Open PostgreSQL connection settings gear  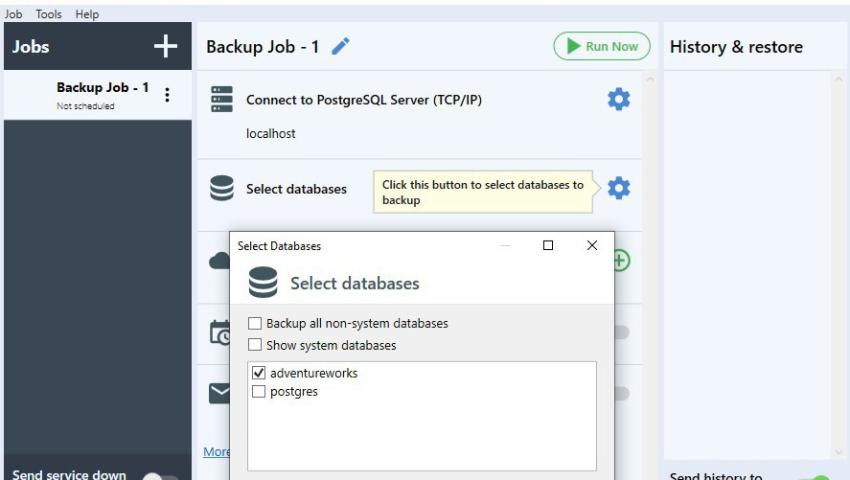pos(619,99)
